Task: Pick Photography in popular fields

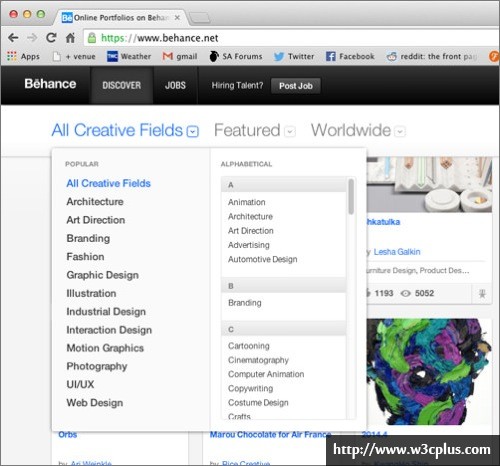Action: [x=97, y=366]
